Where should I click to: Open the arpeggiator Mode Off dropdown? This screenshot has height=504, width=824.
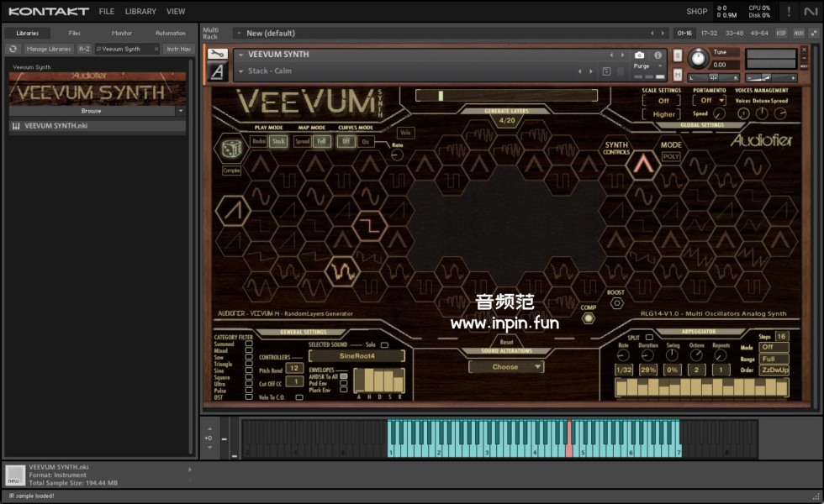[775, 347]
